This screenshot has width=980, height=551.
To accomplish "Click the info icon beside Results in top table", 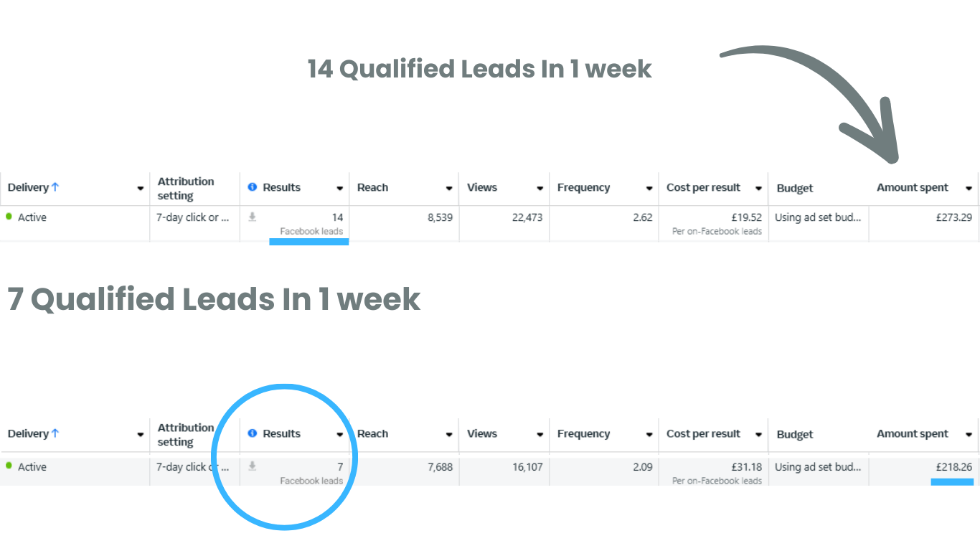I will (x=252, y=187).
